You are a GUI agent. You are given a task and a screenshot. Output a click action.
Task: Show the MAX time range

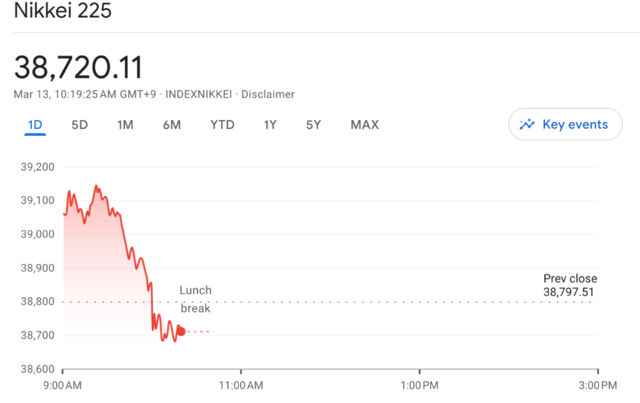[364, 125]
